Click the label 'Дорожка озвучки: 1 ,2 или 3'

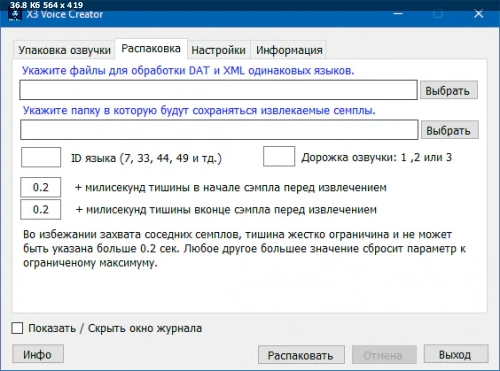(x=377, y=157)
